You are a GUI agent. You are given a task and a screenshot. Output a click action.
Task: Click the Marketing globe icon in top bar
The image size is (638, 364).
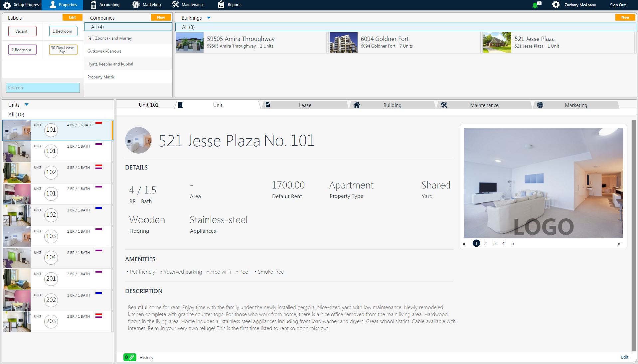pyautogui.click(x=136, y=5)
